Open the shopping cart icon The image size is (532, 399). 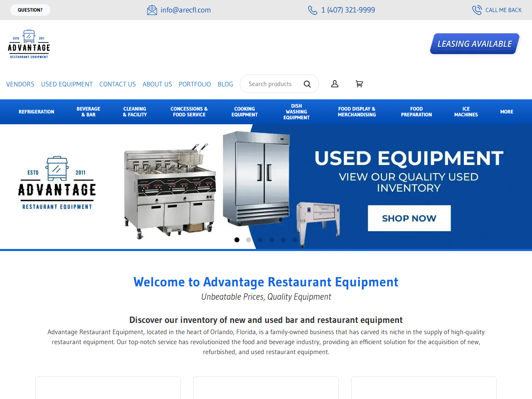point(360,84)
